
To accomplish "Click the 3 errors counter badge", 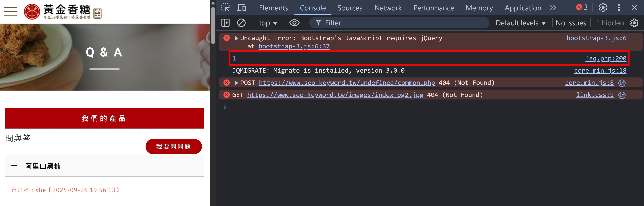I will (582, 7).
